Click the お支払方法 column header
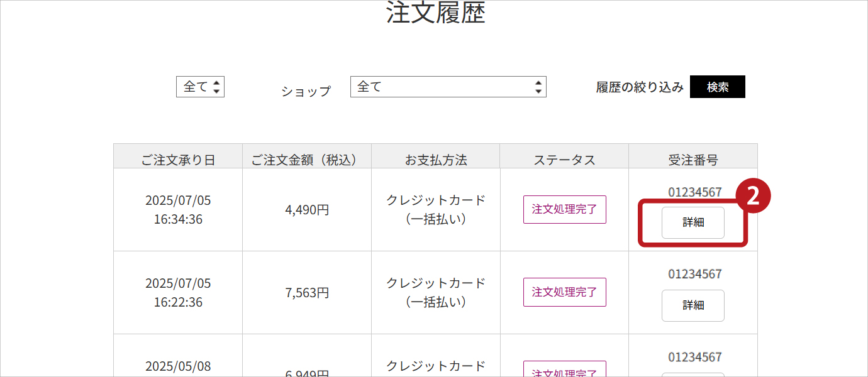Image resolution: width=868 pixels, height=377 pixels. pos(435,160)
